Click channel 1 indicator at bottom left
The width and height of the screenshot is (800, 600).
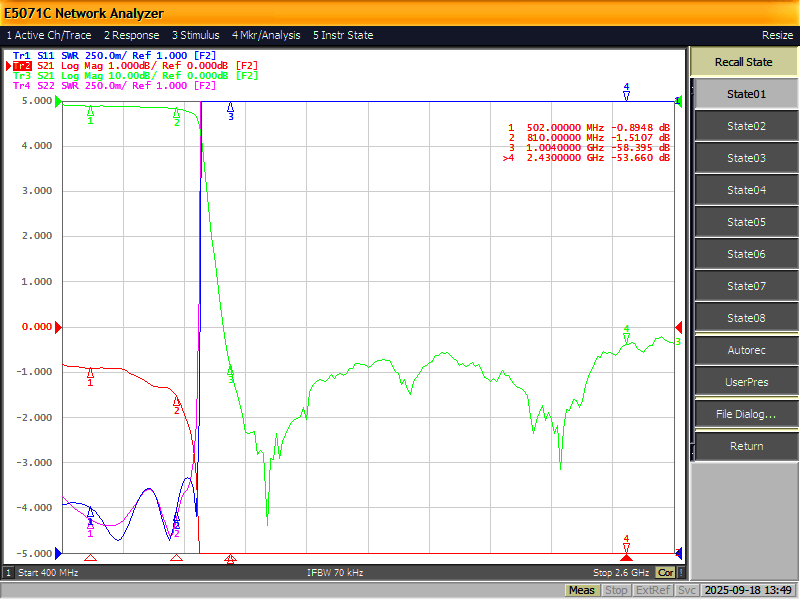(8, 572)
